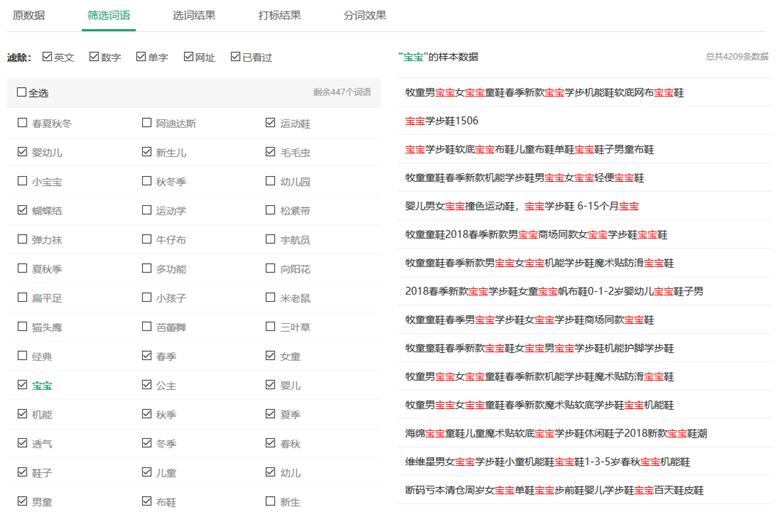The width and height of the screenshot is (776, 512).
Task: Select sample row starting 维维星男女宝宝
Action: (585, 462)
